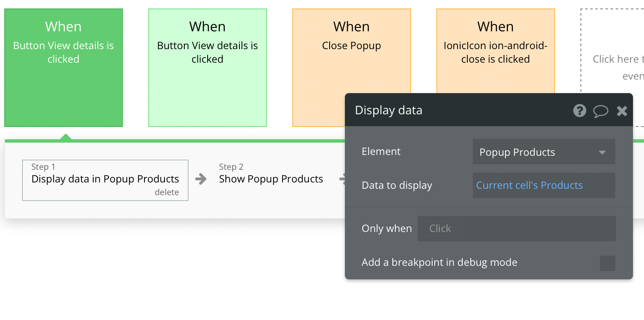Open the IonicIcon ion-android-close event

[496, 51]
